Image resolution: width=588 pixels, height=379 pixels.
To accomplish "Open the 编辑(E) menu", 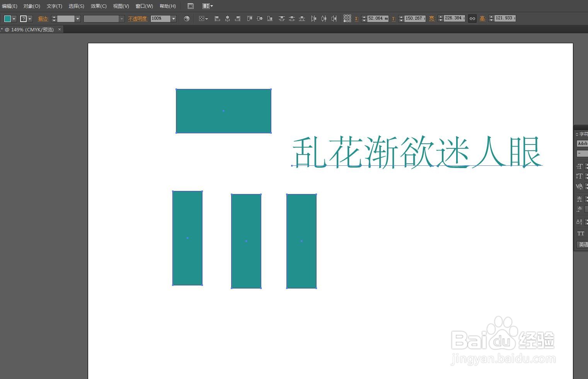I will click(9, 6).
